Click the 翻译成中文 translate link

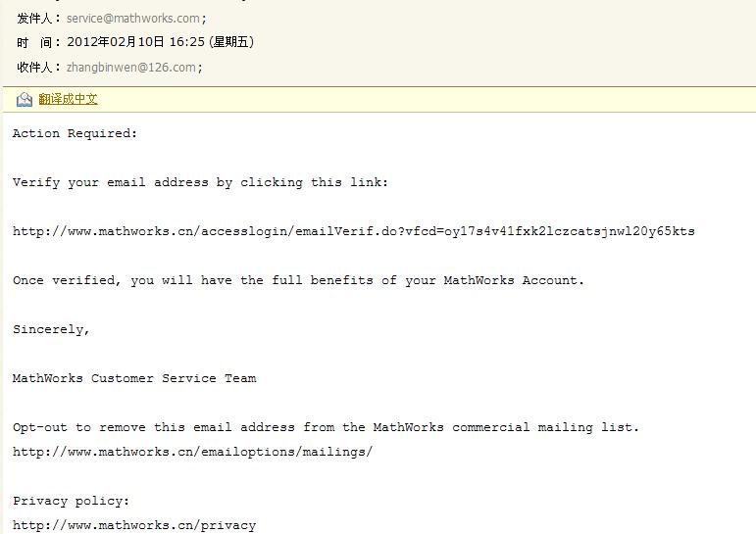click(x=68, y=99)
